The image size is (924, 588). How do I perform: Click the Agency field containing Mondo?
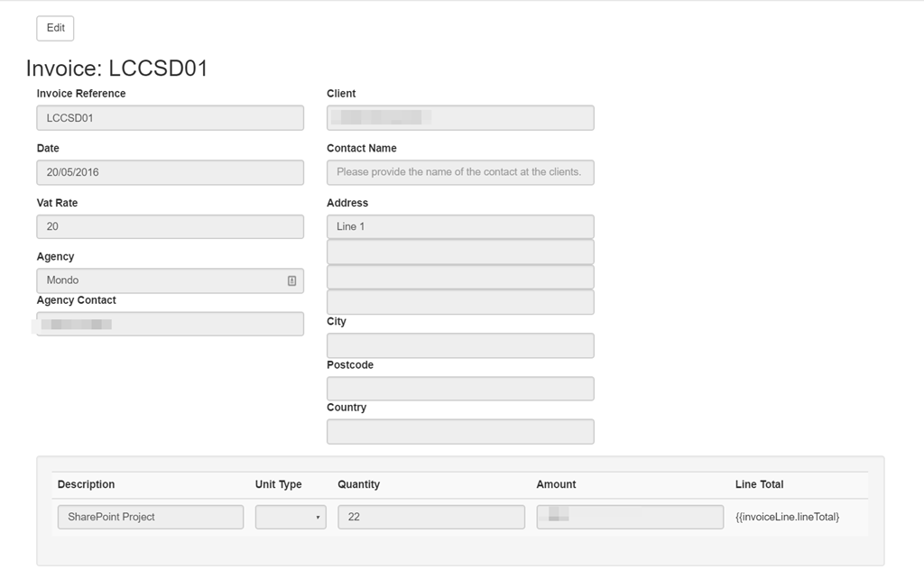[x=162, y=280]
